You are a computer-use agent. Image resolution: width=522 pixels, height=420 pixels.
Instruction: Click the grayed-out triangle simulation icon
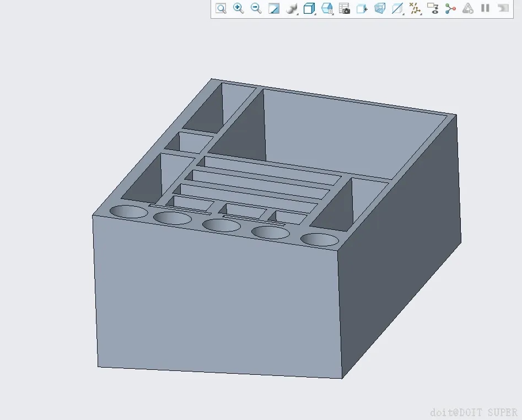(x=468, y=8)
